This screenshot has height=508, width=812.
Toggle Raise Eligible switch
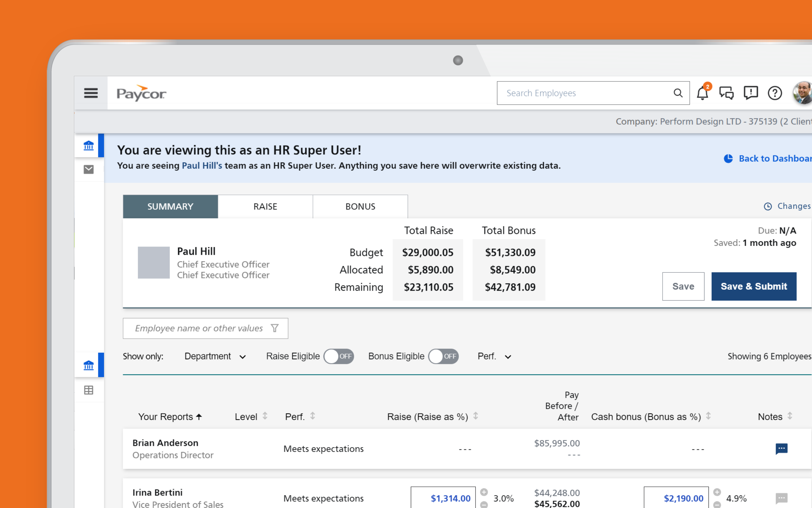(339, 356)
